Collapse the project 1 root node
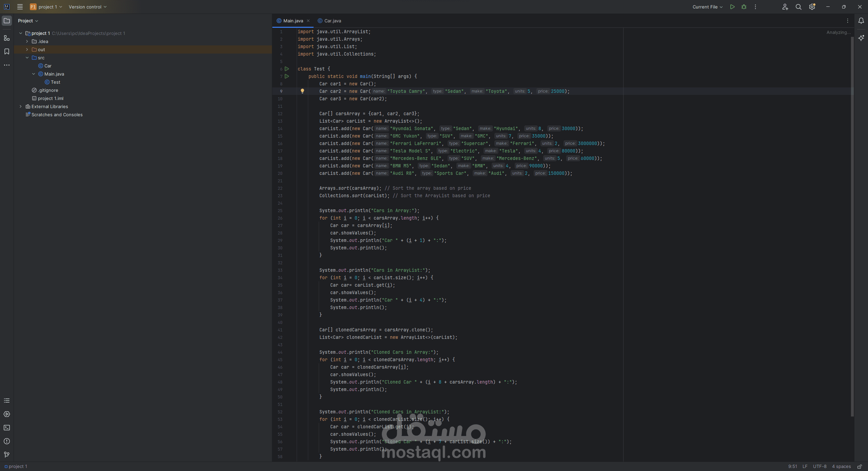868x471 pixels. point(21,33)
